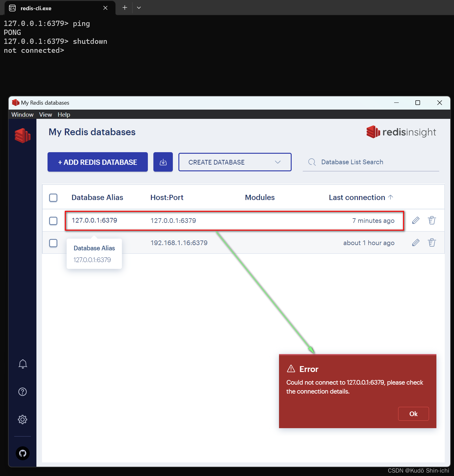Open the terminal tab dropdown chevron

(139, 8)
